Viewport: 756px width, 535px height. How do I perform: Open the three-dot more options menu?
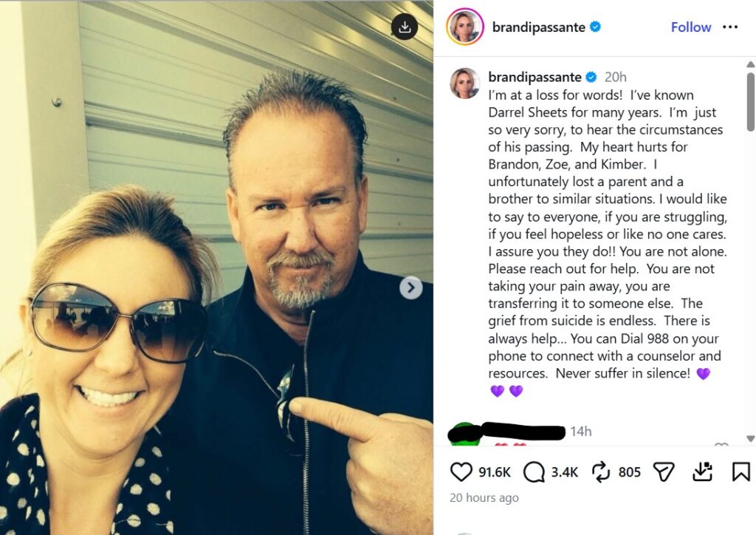730,27
